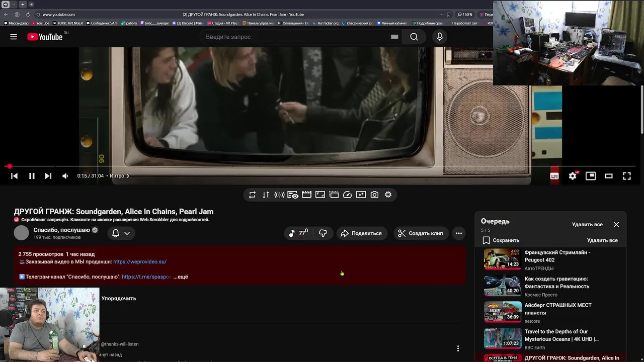Click the reverse playlist arrows icon
Image resolution: width=644 pixels, height=362 pixels.
coord(266,195)
